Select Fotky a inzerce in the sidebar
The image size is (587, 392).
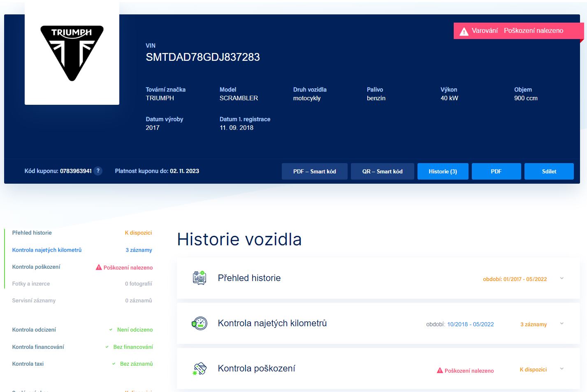[31, 284]
